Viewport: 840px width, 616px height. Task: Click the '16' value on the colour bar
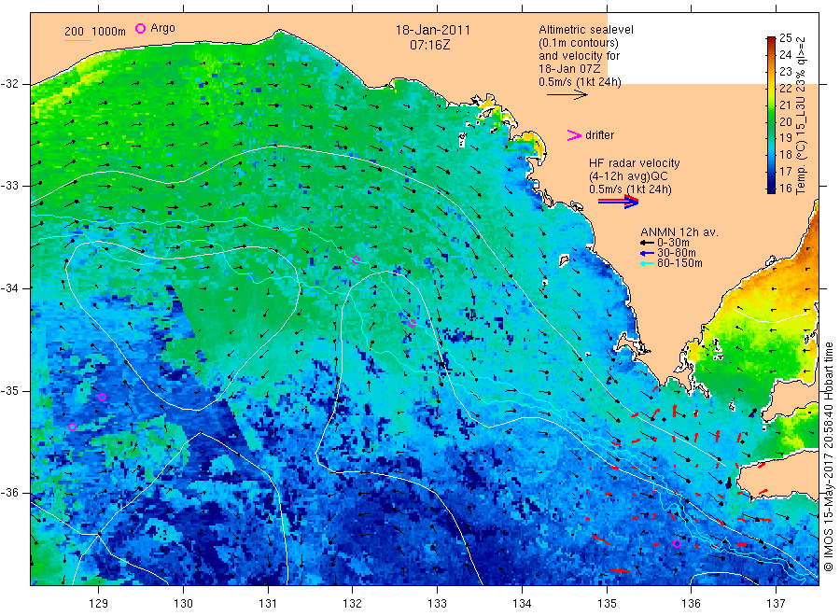785,188
